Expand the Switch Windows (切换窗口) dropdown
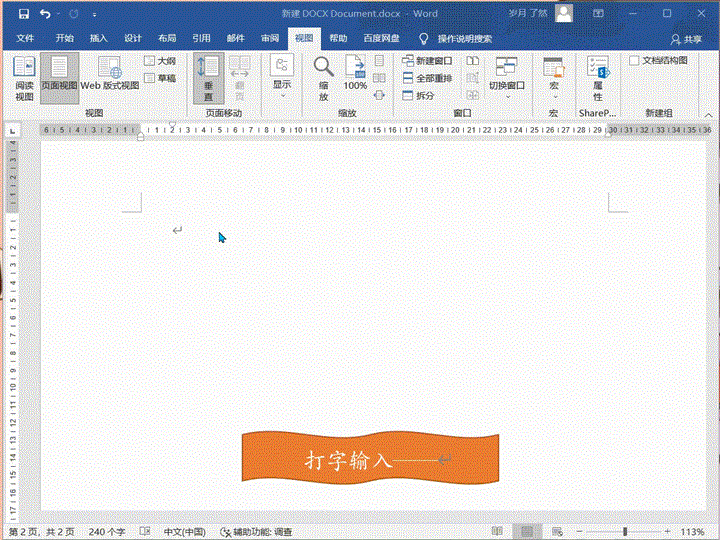The image size is (720, 540). pos(507,77)
